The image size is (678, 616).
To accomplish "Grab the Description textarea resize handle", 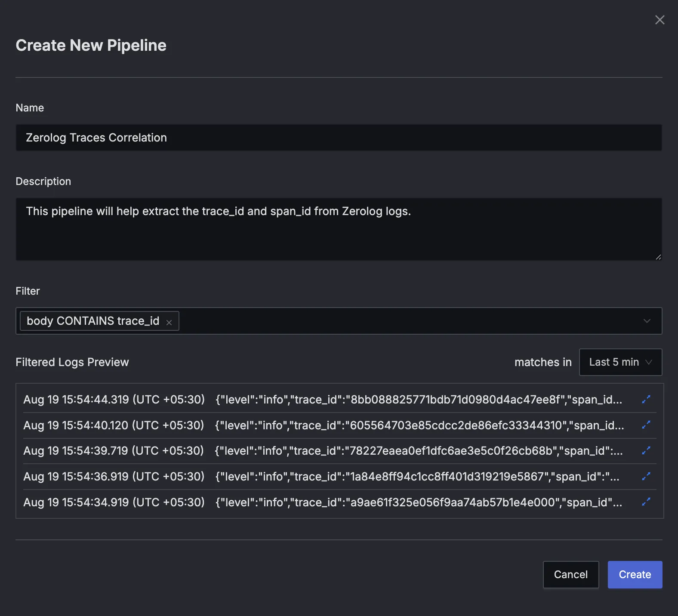I will point(658,257).
